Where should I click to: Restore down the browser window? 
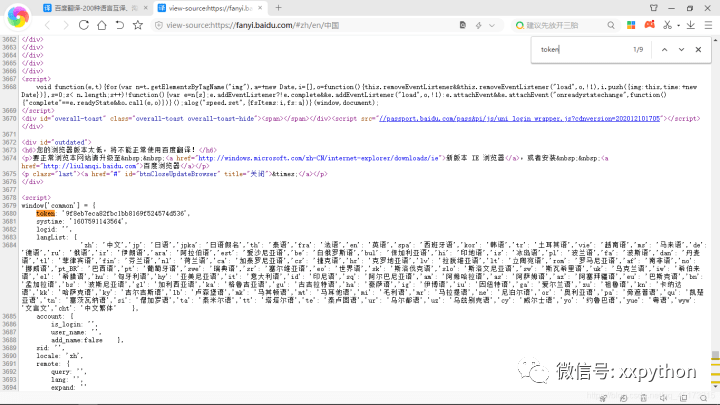tap(690, 8)
